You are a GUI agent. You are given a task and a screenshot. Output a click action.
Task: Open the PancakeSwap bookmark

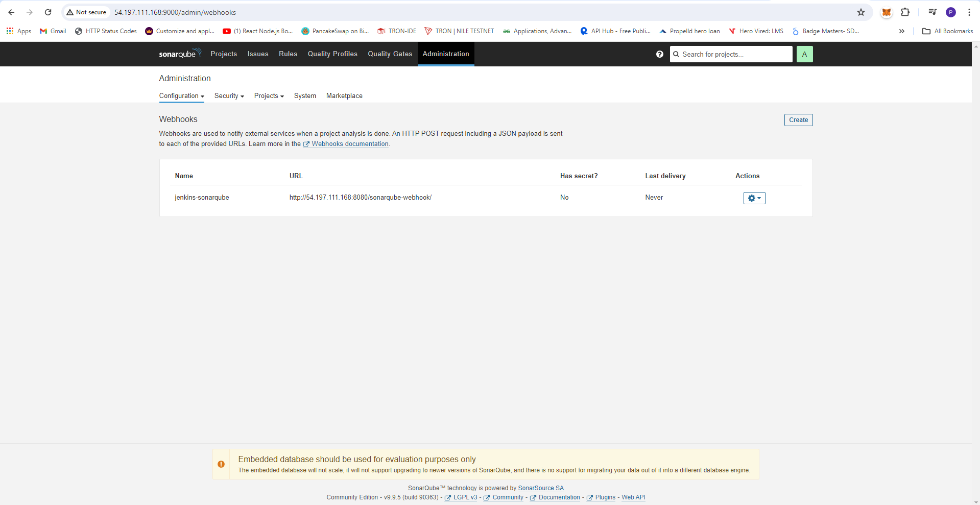click(x=335, y=31)
